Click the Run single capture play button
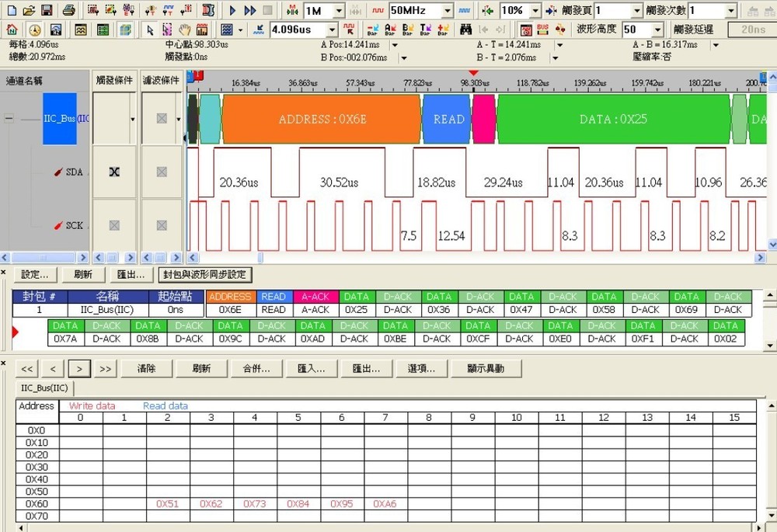 (232, 10)
